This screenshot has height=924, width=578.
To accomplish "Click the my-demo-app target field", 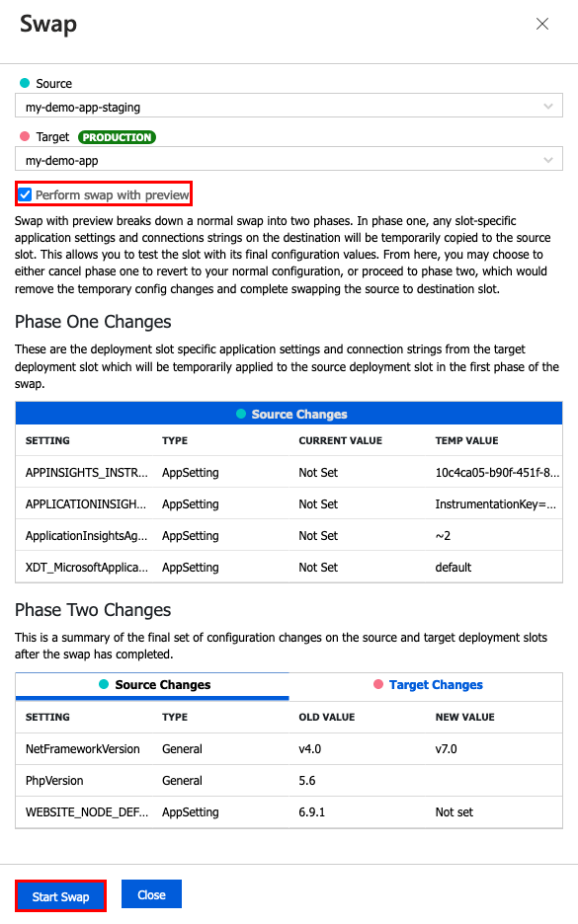I will (x=289, y=160).
